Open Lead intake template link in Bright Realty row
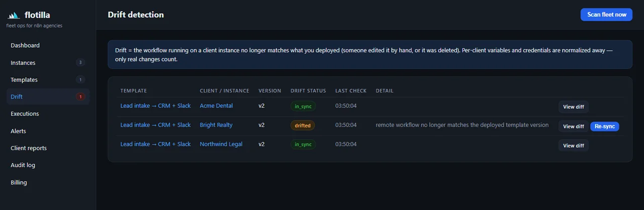This screenshot has width=644, height=210. 155,125
